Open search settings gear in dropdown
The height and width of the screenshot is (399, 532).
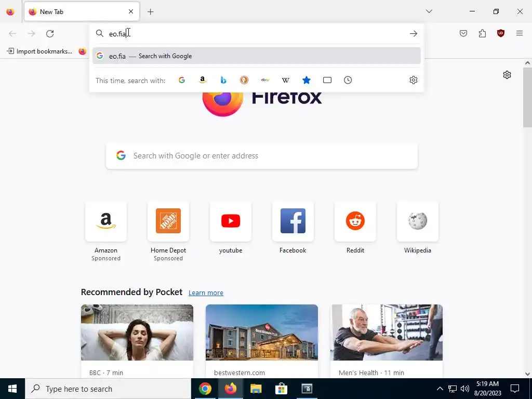click(413, 80)
